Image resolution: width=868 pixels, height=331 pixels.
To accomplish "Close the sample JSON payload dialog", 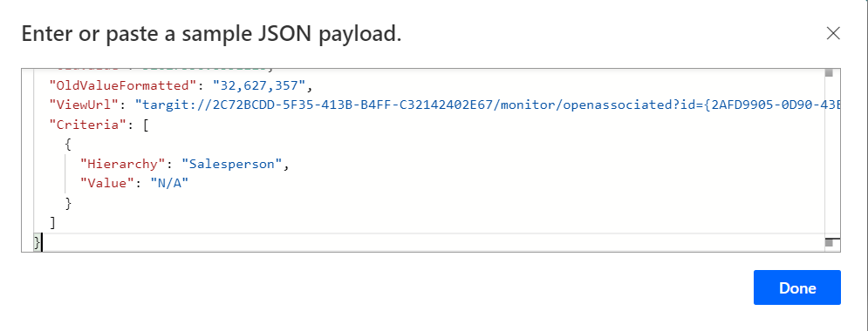I will pos(833,34).
